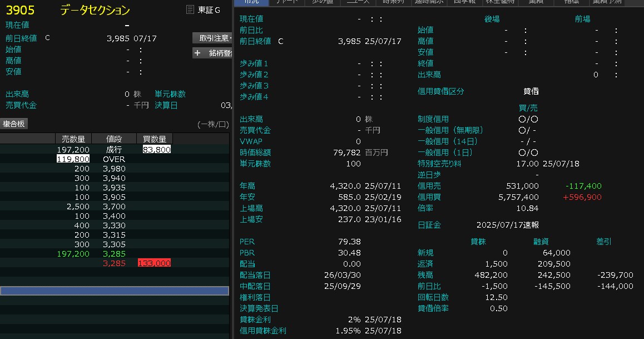
Task: Click the 残高 差引 value -239,700
Action: click(615, 275)
